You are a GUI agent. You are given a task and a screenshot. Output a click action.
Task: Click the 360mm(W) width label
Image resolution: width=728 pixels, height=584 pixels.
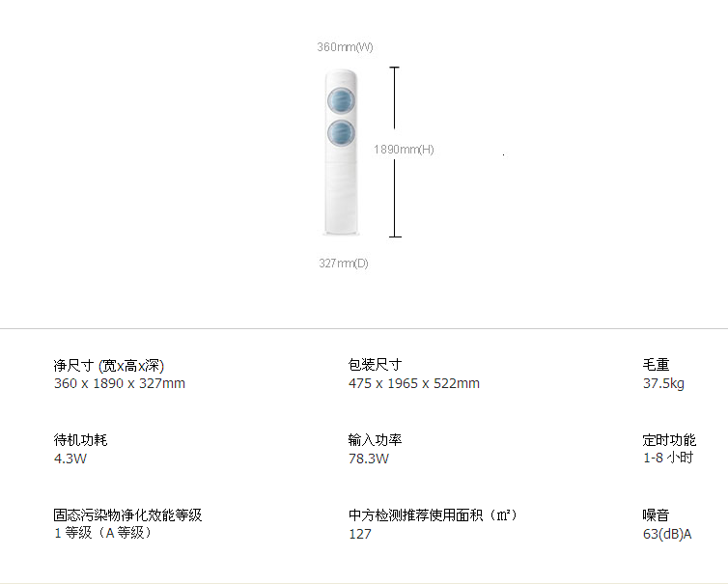click(x=345, y=47)
